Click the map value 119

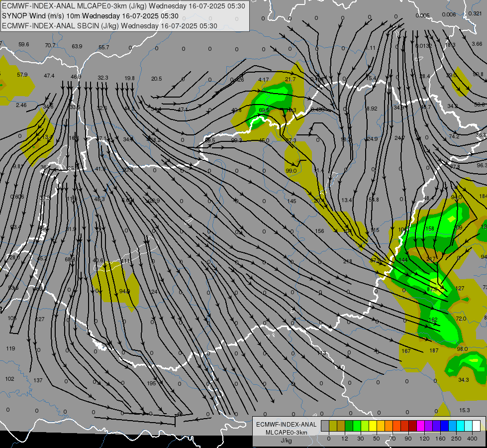coord(10,348)
